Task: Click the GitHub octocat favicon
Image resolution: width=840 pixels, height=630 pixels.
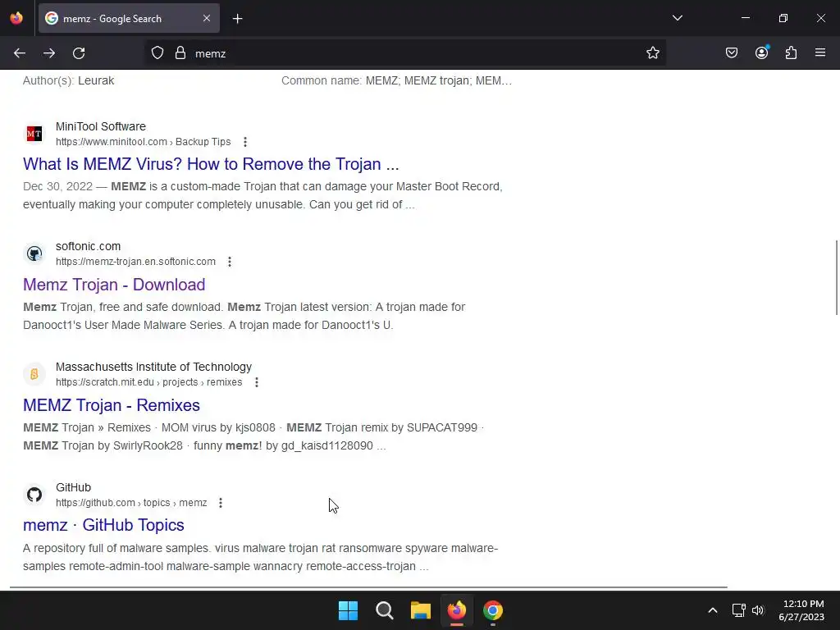Action: [x=34, y=495]
